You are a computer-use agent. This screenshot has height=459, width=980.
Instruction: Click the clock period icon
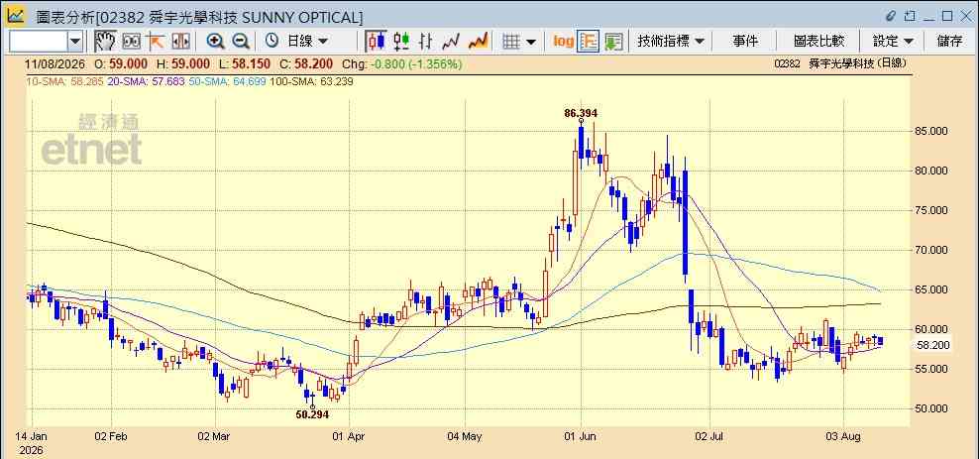[272, 42]
